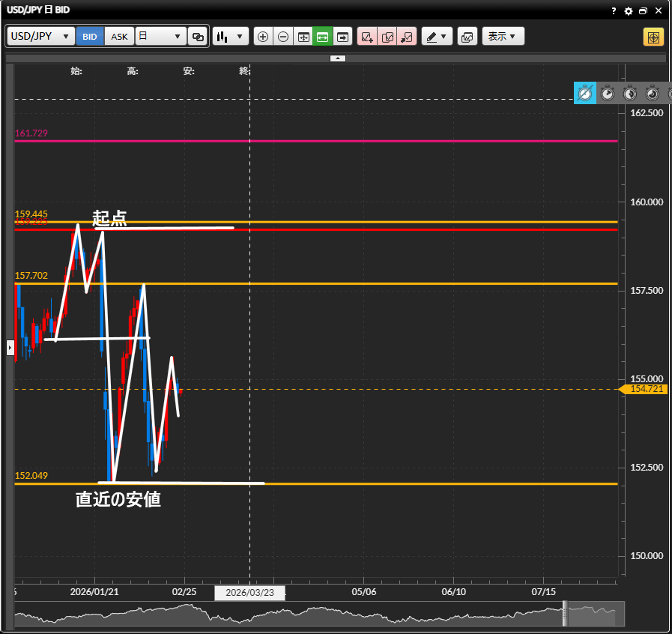Image resolution: width=672 pixels, height=634 pixels.
Task: Click the chart link icon beside timeframe
Action: 198,37
